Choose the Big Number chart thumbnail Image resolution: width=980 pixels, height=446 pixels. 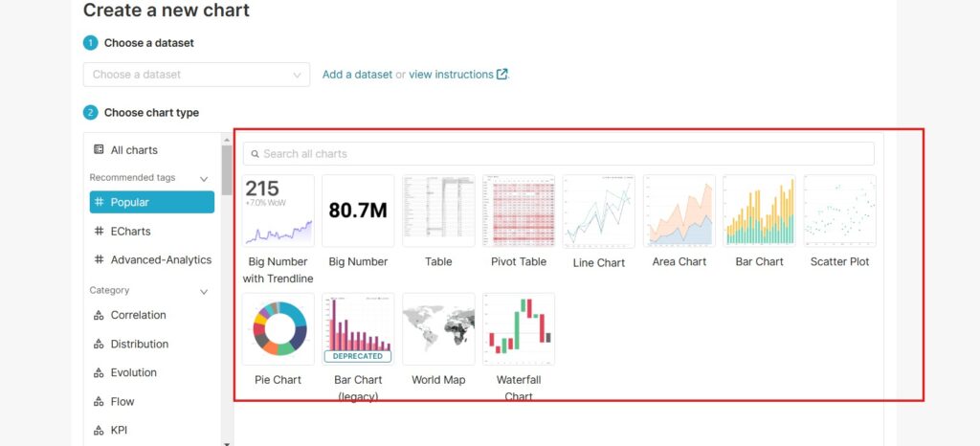pos(358,211)
